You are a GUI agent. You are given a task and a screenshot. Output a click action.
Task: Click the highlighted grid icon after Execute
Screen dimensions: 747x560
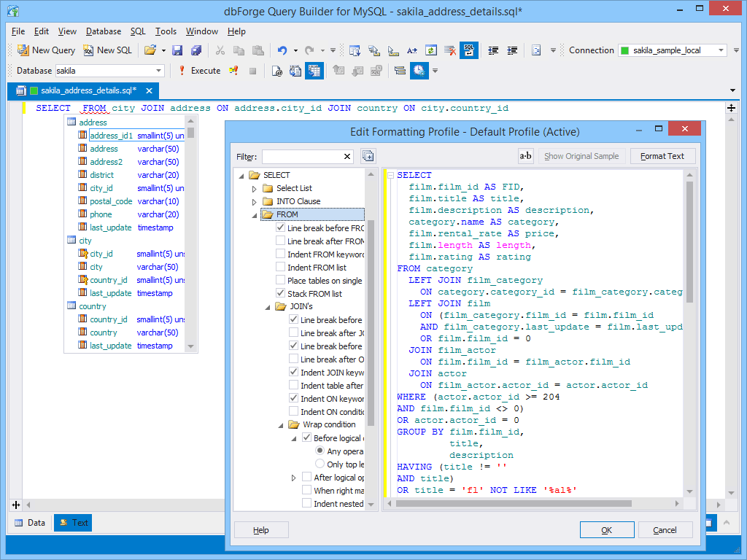pyautogui.click(x=314, y=71)
